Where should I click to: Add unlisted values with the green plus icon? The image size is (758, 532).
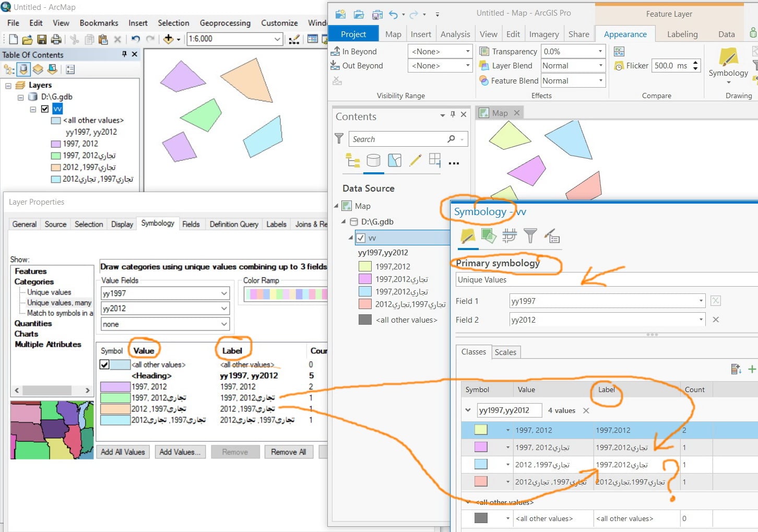click(752, 369)
